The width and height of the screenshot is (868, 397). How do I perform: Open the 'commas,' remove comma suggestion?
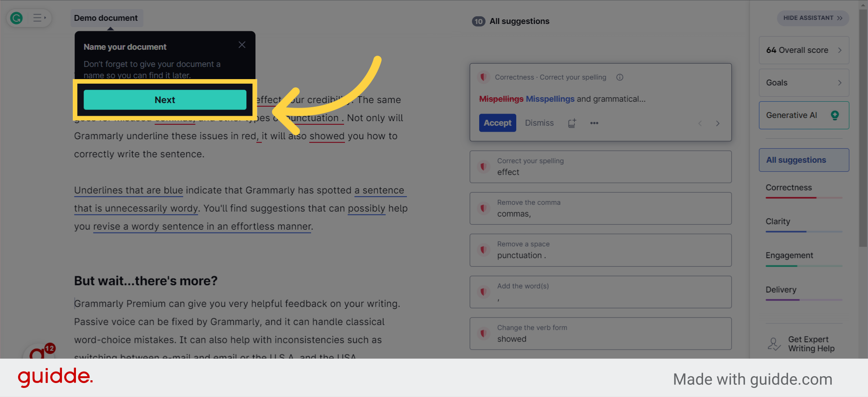point(600,208)
